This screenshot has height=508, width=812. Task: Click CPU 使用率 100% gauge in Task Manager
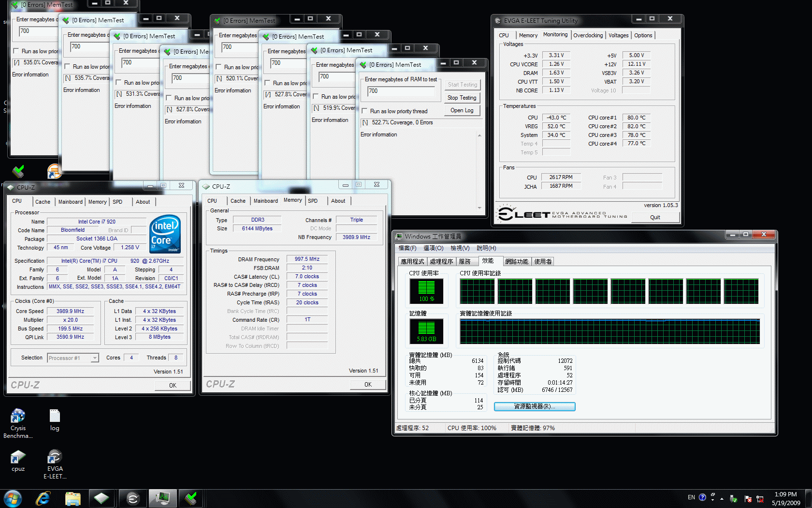point(426,291)
